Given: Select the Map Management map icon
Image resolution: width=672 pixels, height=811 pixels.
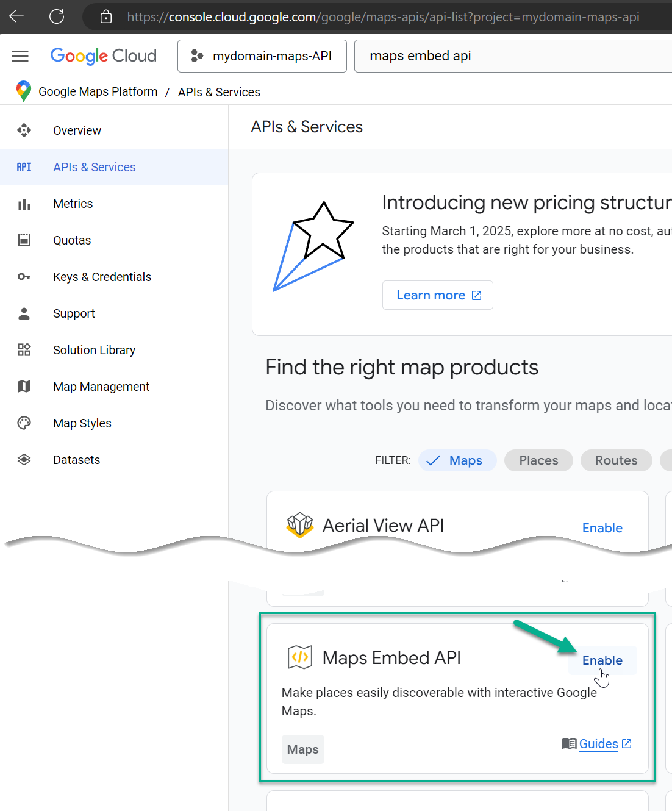Looking at the screenshot, I should point(24,387).
